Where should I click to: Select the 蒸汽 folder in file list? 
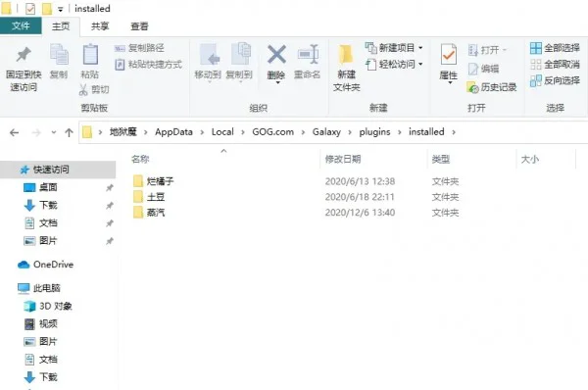pyautogui.click(x=155, y=213)
